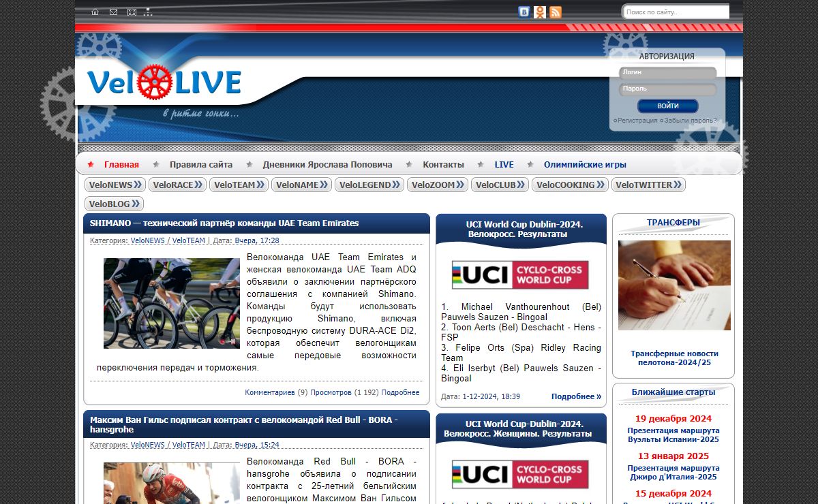
Task: Open the RSS feed icon
Action: click(x=556, y=12)
